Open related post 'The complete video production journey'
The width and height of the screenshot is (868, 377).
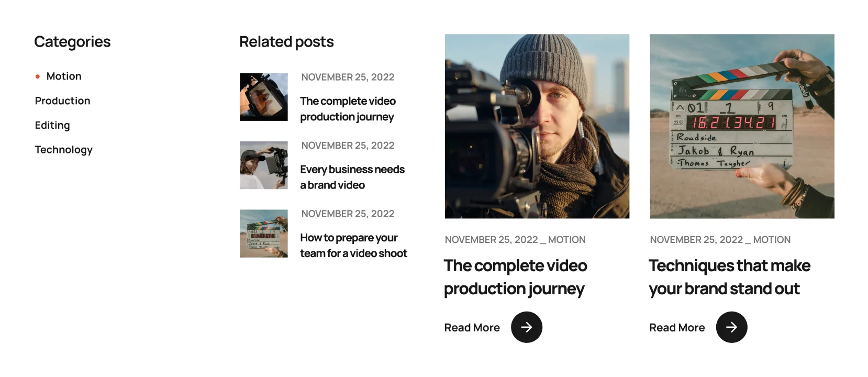coord(348,109)
